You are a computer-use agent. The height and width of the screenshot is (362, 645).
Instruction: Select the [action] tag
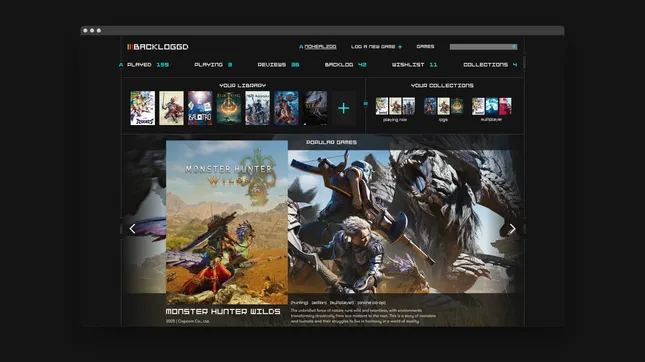[319, 303]
